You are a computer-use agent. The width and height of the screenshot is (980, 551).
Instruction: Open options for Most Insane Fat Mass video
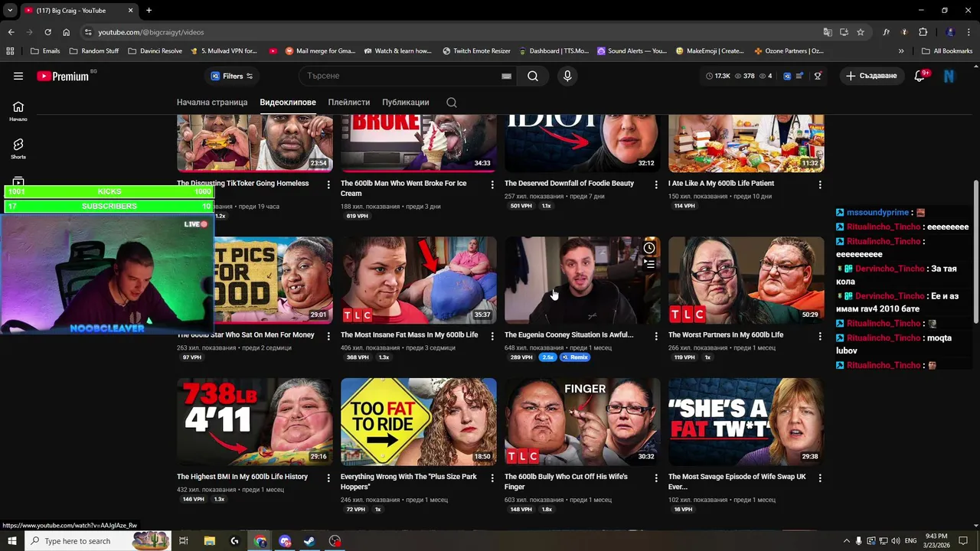point(492,336)
